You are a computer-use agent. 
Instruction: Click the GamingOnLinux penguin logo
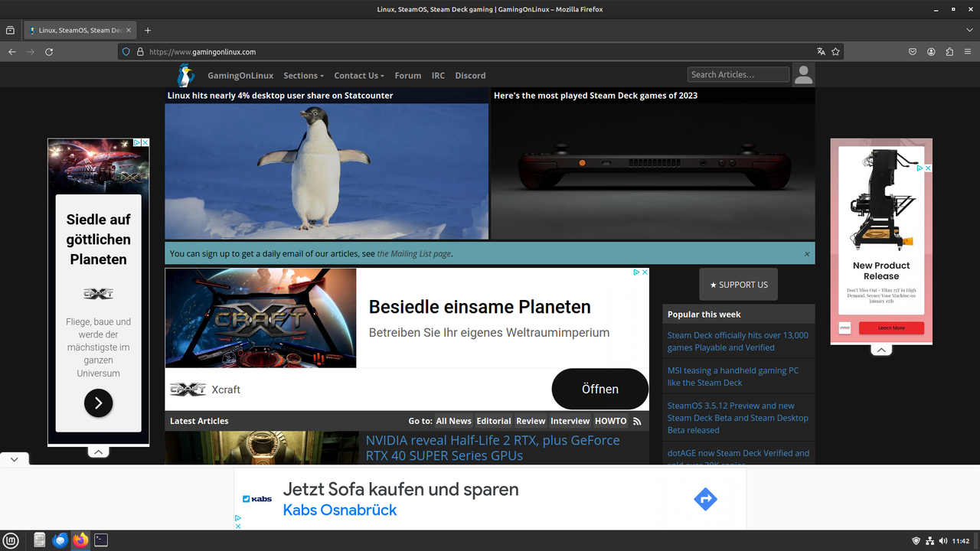[x=186, y=75]
